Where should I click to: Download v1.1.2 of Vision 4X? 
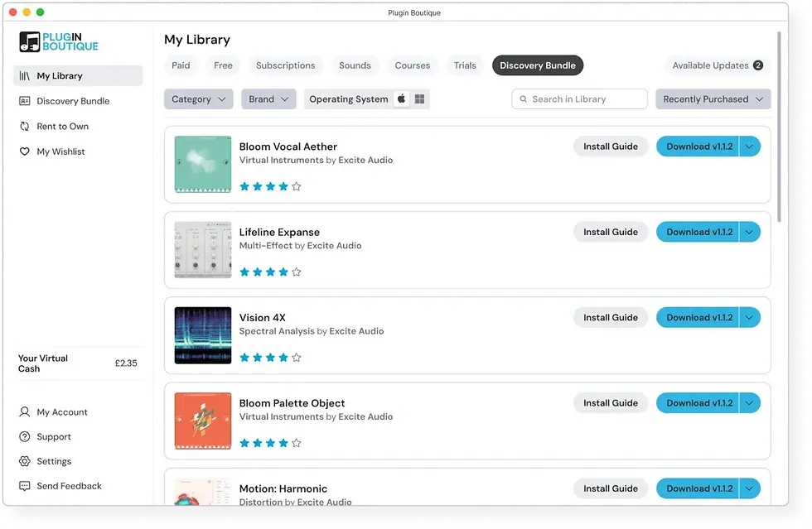[x=698, y=317]
